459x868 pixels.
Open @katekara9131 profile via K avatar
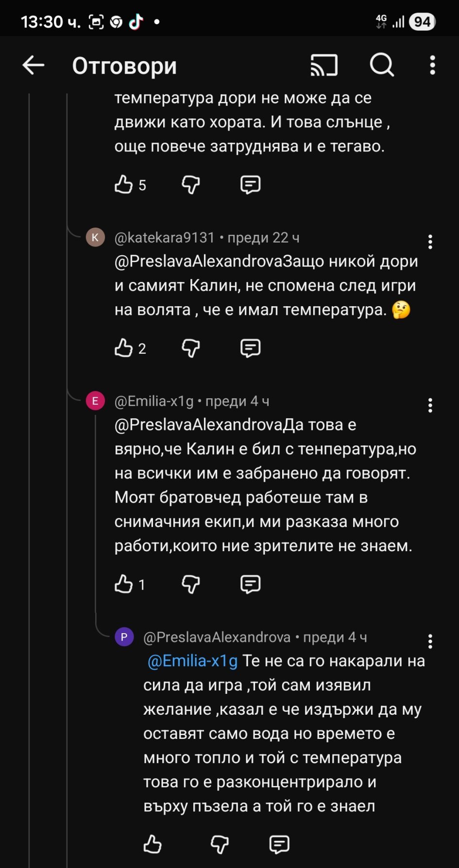pos(95,237)
